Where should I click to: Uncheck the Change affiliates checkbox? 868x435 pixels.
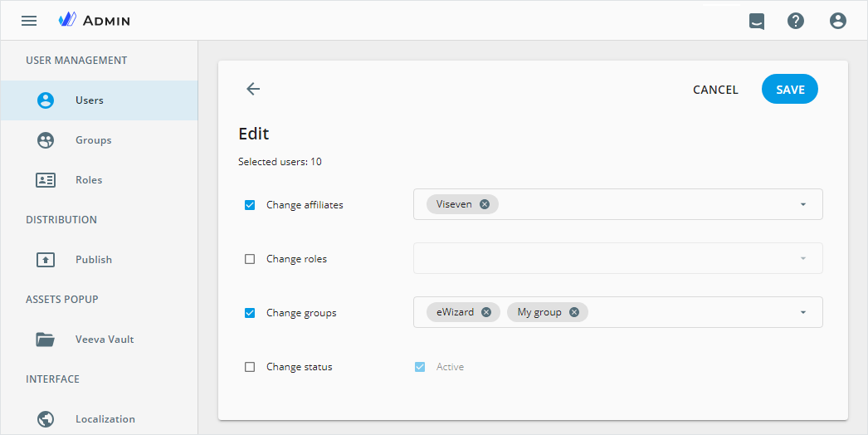(x=250, y=205)
